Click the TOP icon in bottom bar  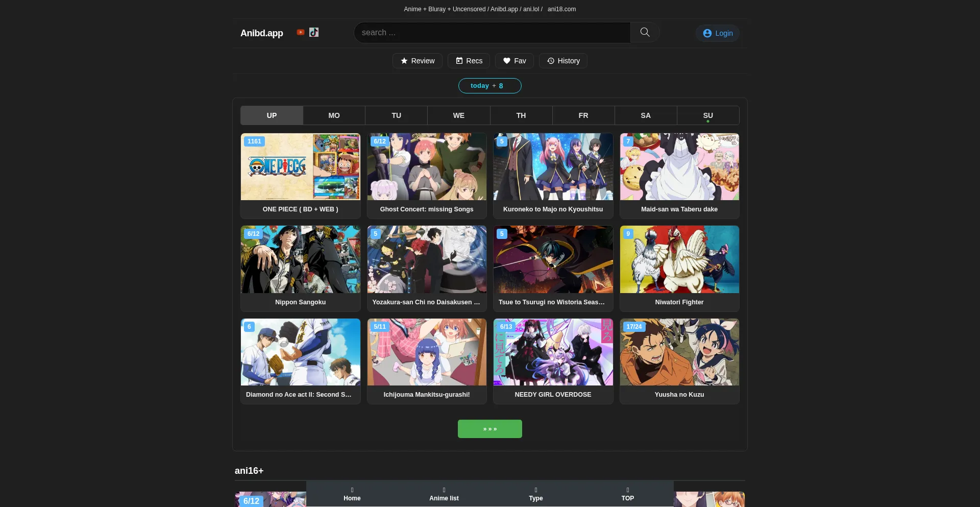628,490
